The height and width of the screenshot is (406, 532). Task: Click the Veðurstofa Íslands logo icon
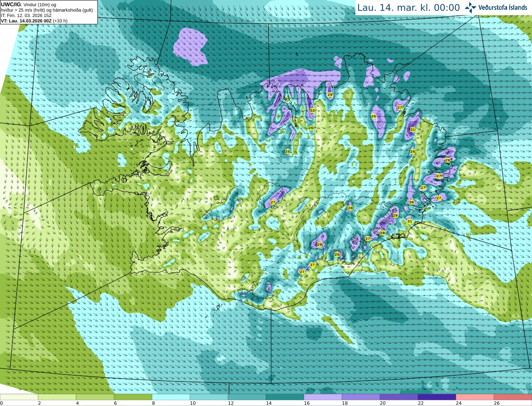pos(470,7)
